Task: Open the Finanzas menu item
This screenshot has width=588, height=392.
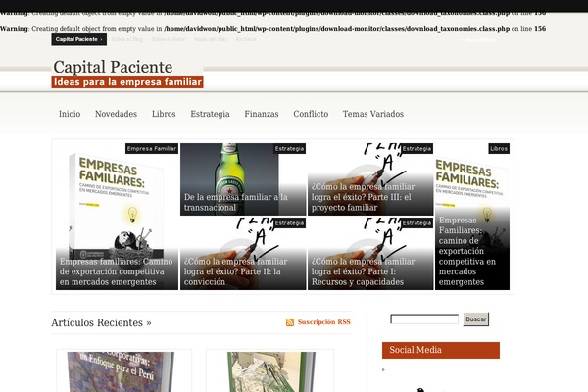Action: click(x=262, y=114)
